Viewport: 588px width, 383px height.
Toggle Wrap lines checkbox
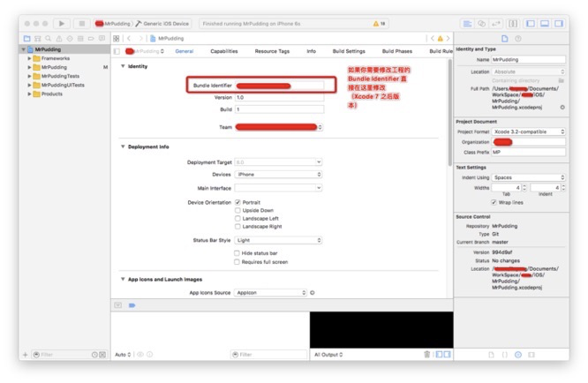click(494, 202)
